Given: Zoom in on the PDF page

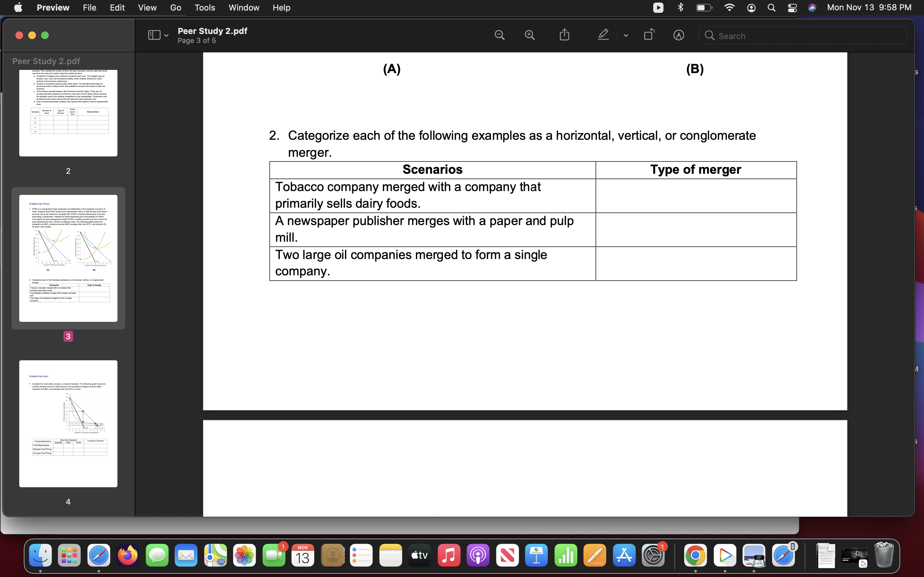Looking at the screenshot, I should pyautogui.click(x=530, y=35).
